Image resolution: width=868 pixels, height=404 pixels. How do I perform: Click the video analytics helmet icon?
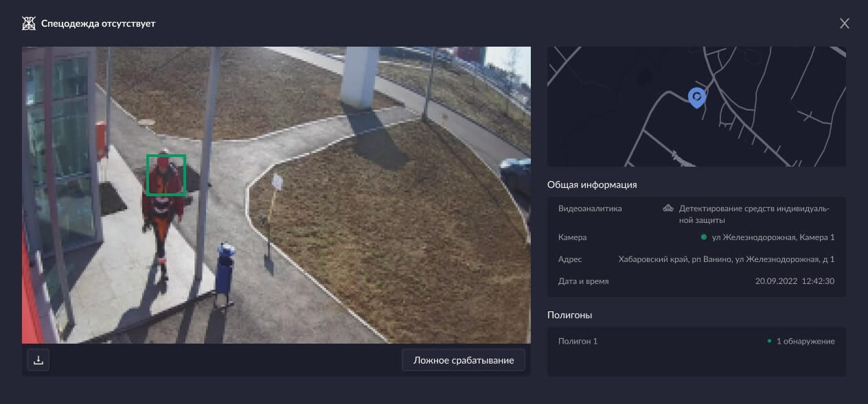667,209
